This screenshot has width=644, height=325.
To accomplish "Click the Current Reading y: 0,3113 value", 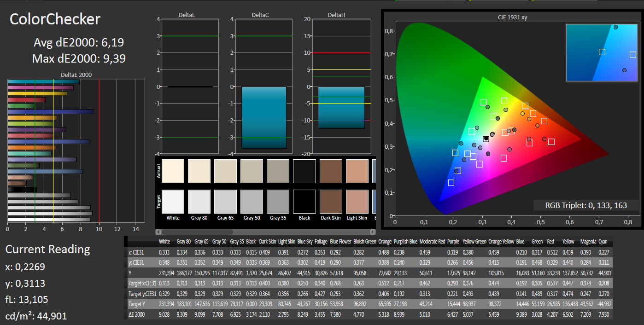I will click(25, 284).
